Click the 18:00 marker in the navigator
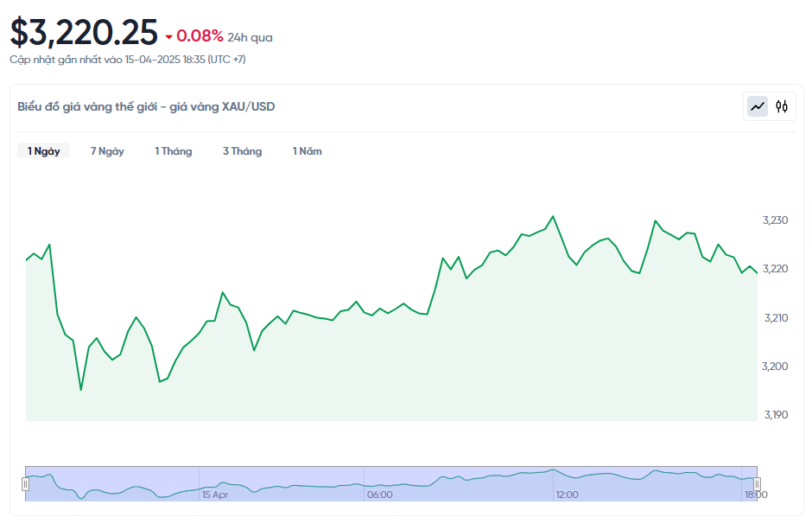The image size is (812, 530). coord(755,495)
